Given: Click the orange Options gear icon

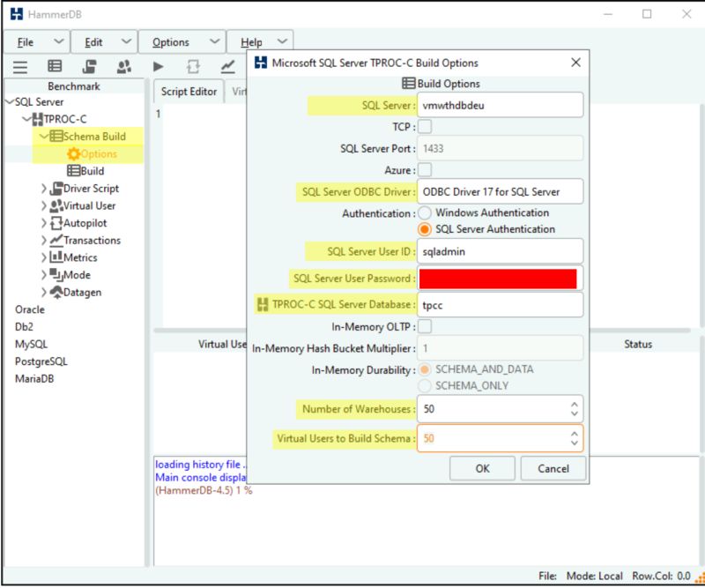Looking at the screenshot, I should (73, 154).
